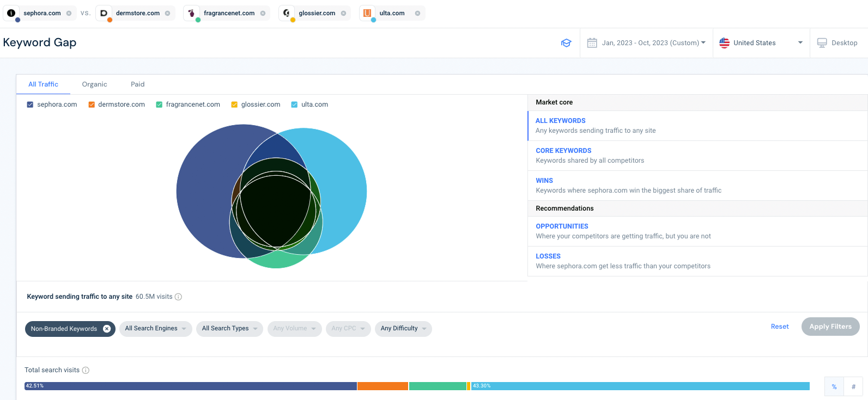Open the All Search Engines dropdown
This screenshot has width=868, height=400.
coord(156,329)
